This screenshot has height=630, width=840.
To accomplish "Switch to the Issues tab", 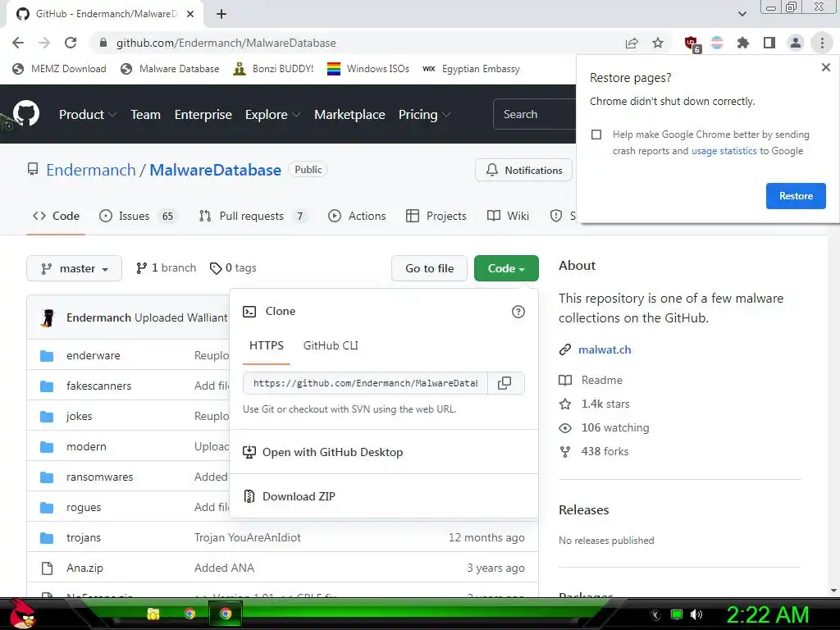I will pyautogui.click(x=138, y=216).
